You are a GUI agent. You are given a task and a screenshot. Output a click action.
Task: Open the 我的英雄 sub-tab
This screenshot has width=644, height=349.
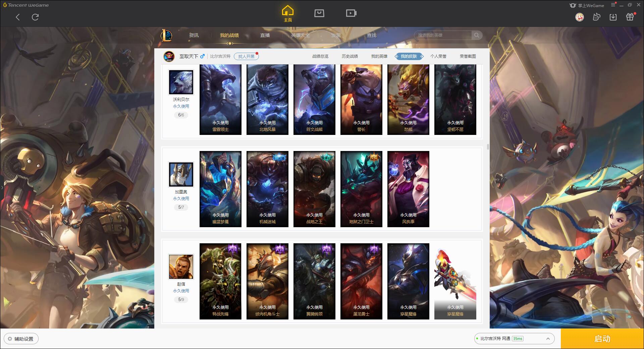point(379,56)
